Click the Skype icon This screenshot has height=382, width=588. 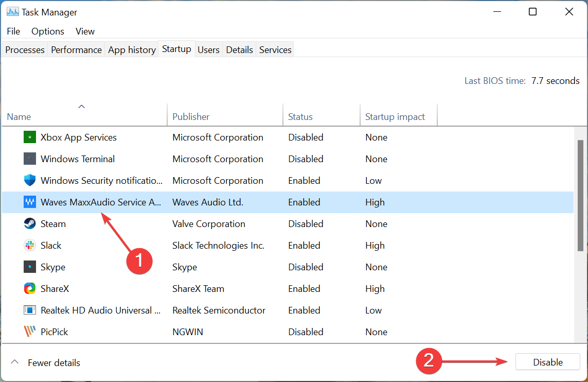(x=29, y=267)
